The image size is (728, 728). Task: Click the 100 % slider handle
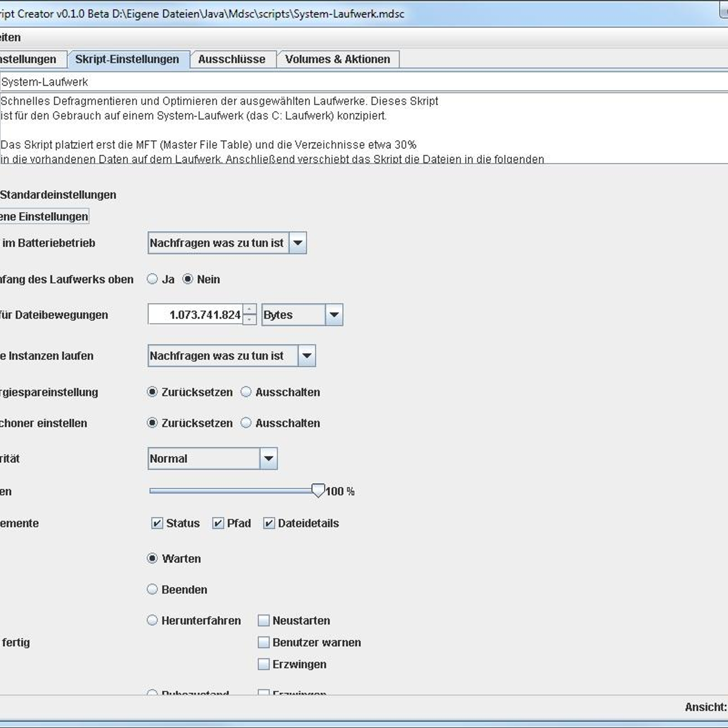pyautogui.click(x=318, y=490)
